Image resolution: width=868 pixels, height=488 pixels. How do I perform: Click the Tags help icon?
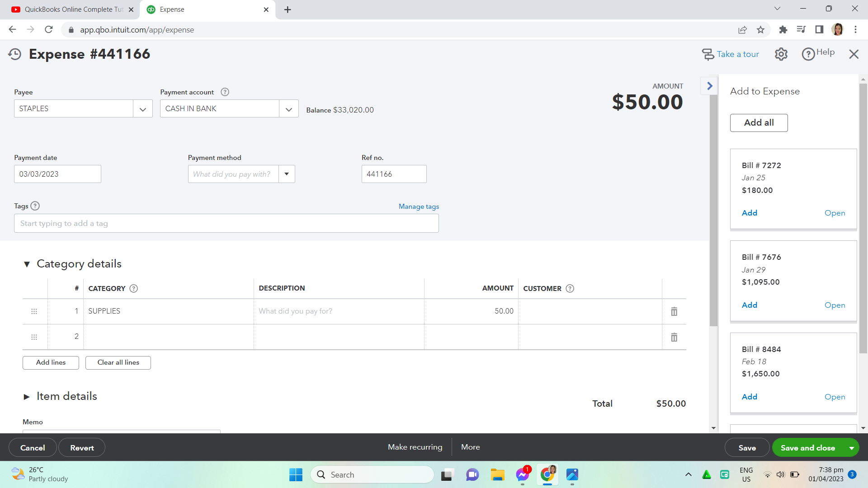(35, 206)
